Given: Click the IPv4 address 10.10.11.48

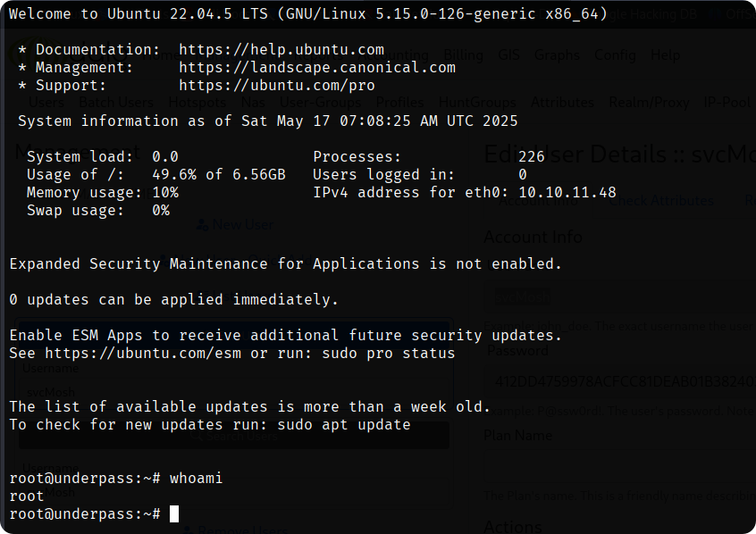Looking at the screenshot, I should point(567,192).
